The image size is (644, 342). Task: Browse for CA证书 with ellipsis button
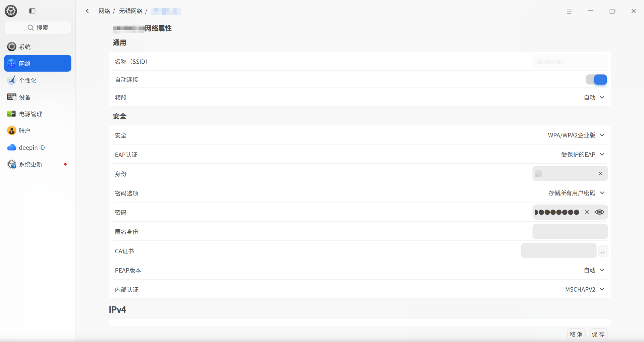point(603,251)
